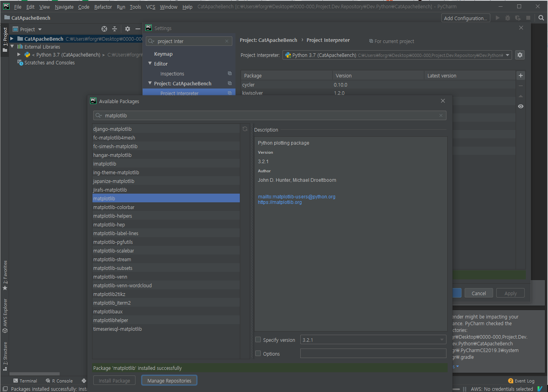Open the Structure side tab
This screenshot has width=548, height=392.
(5, 356)
